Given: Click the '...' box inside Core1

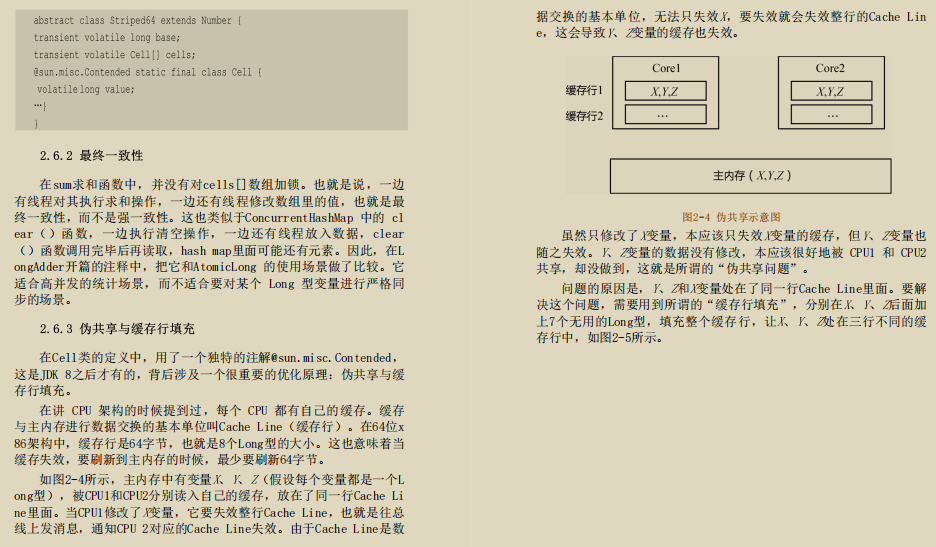Looking at the screenshot, I should point(666,114).
